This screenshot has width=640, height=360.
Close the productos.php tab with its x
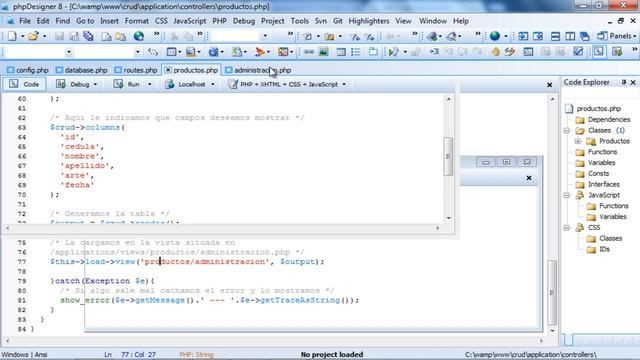tap(168, 70)
